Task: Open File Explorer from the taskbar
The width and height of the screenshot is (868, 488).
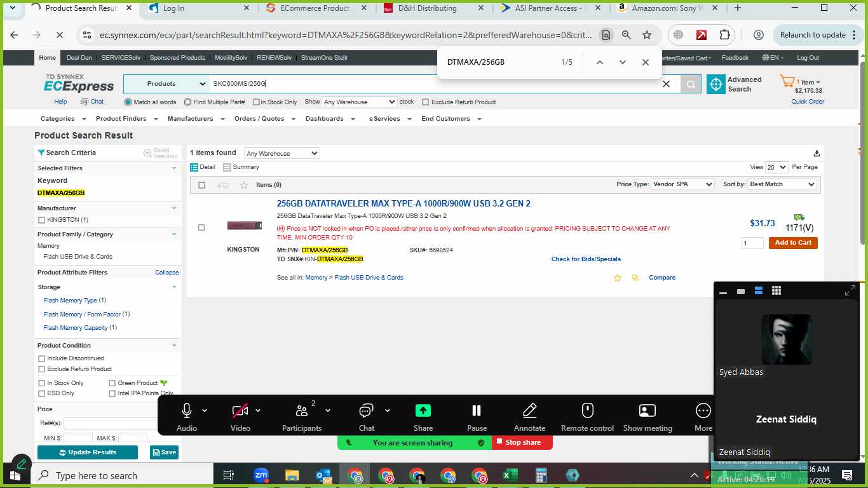Action: point(292,475)
